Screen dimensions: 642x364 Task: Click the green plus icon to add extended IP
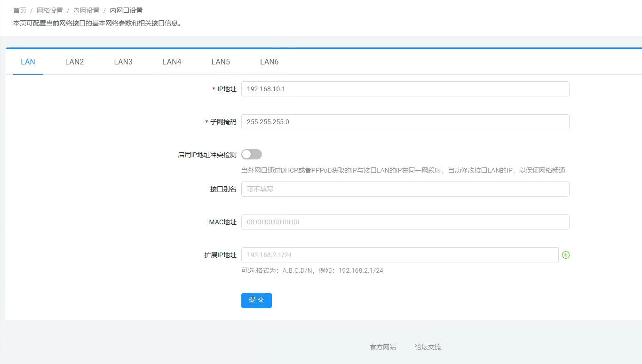565,254
